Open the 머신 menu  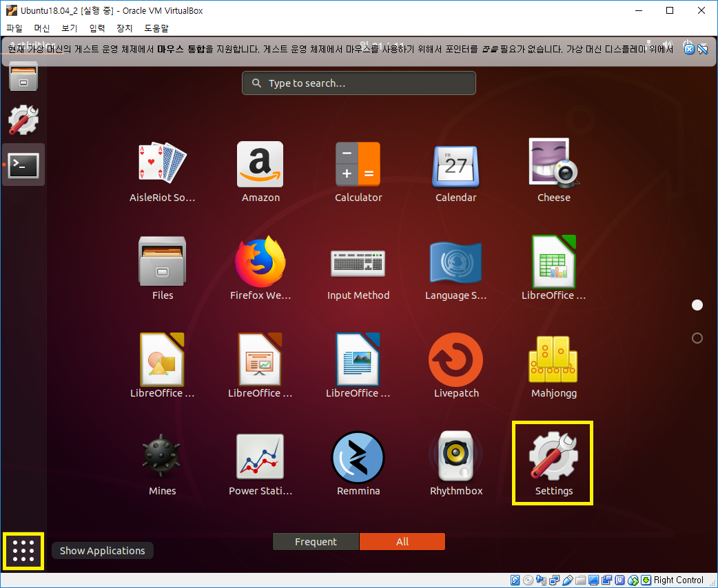point(41,28)
